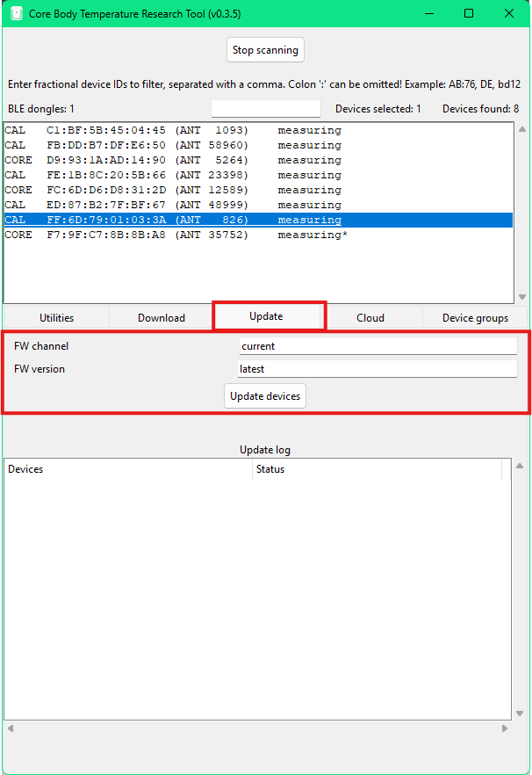This screenshot has width=532, height=775.
Task: Click the Status column header
Action: (x=377, y=469)
